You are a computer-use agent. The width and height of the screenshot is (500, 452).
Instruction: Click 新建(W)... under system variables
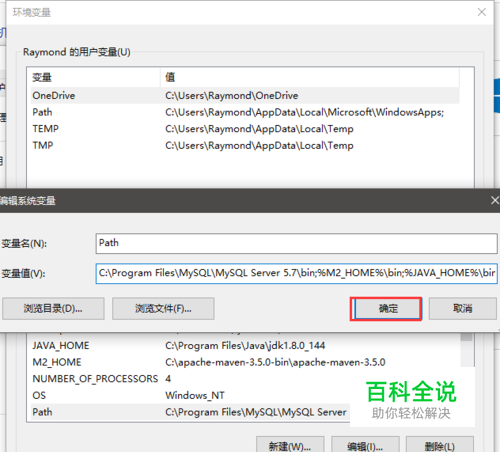pos(290,445)
